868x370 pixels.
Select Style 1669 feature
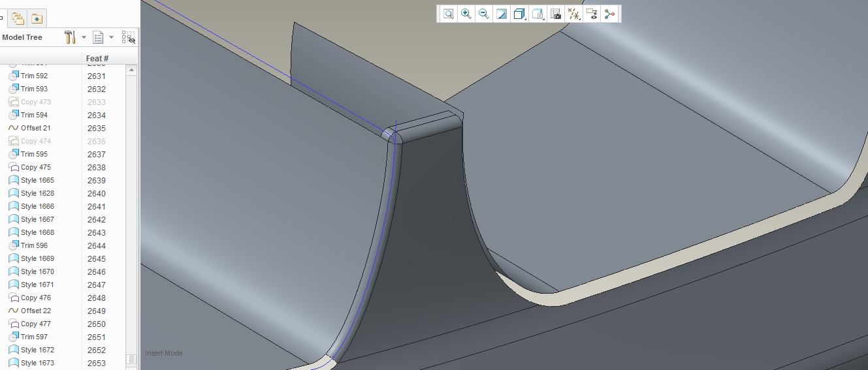click(37, 258)
